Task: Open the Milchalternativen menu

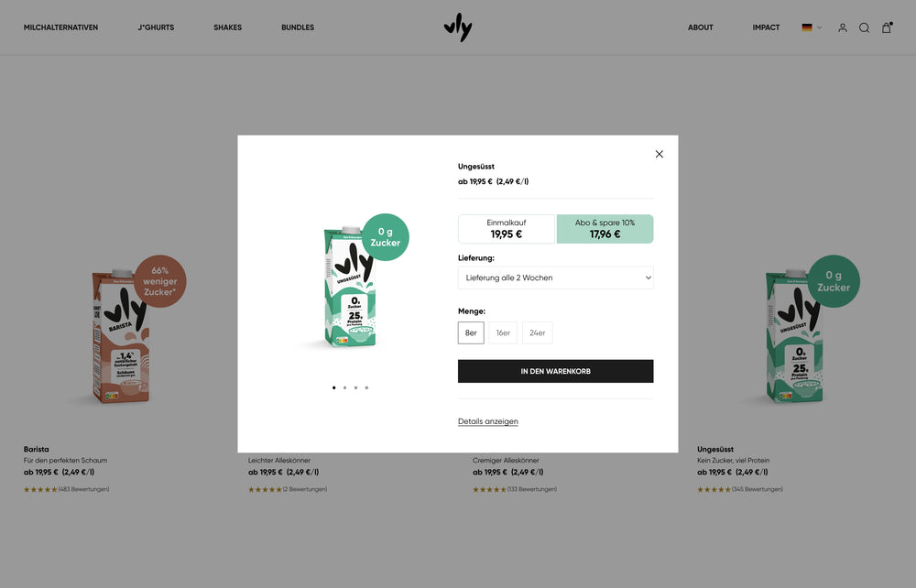Action: [60, 27]
